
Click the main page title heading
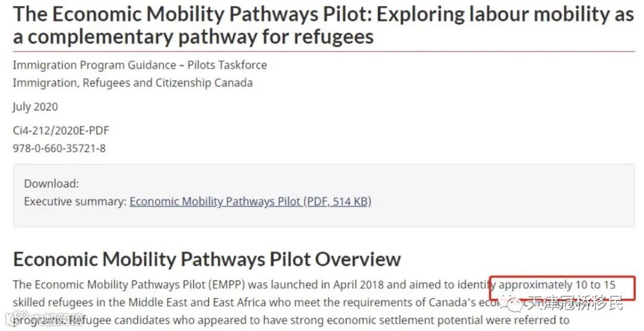tap(324, 26)
